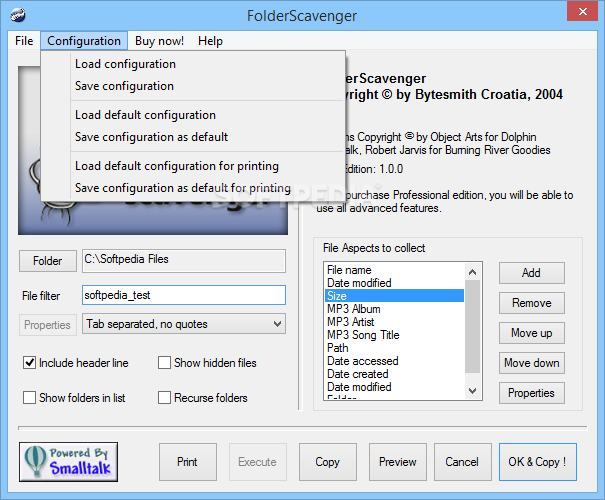Select Date accessed in the aspects list
605x500 pixels.
(394, 361)
